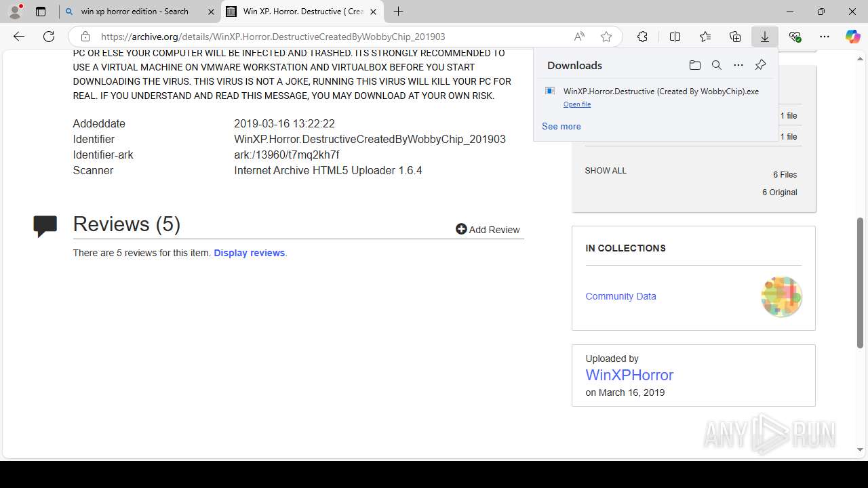Screen dimensions: 868x488
Task: Open Settings and more menu
Action: (825, 37)
